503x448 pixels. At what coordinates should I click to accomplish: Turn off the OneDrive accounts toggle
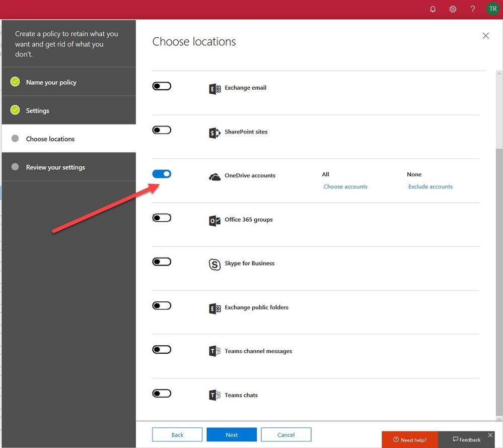click(x=162, y=174)
